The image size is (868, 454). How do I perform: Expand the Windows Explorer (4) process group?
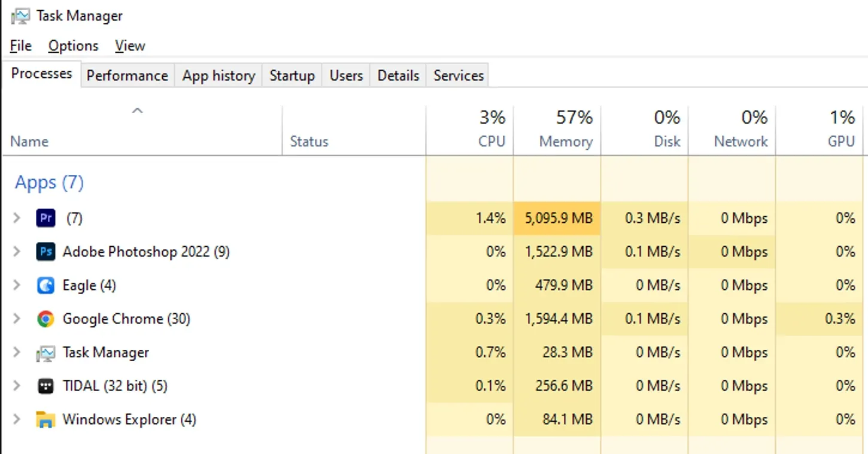tap(17, 419)
